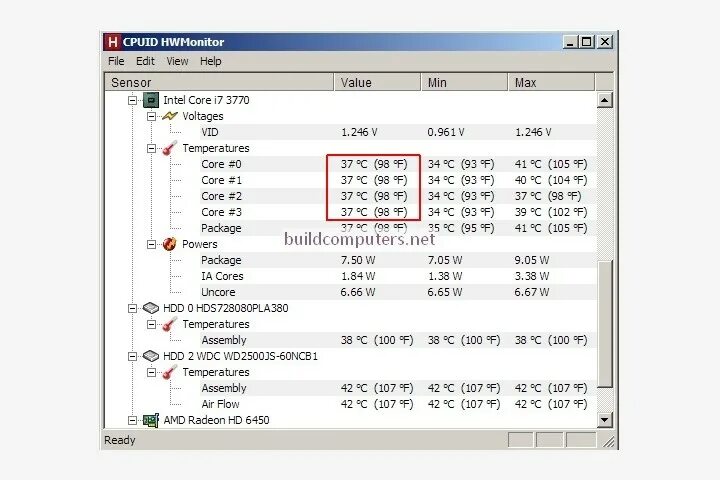Viewport: 720px width, 480px height.
Task: Click IA Cores max 3.38 W
Action: (x=532, y=276)
